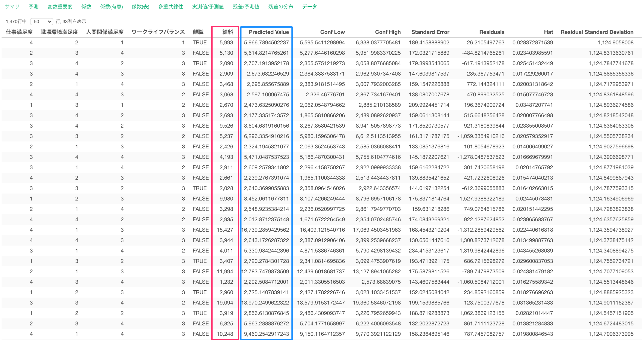Click the 離職 column header
The width and height of the screenshot is (644, 340).
[198, 32]
